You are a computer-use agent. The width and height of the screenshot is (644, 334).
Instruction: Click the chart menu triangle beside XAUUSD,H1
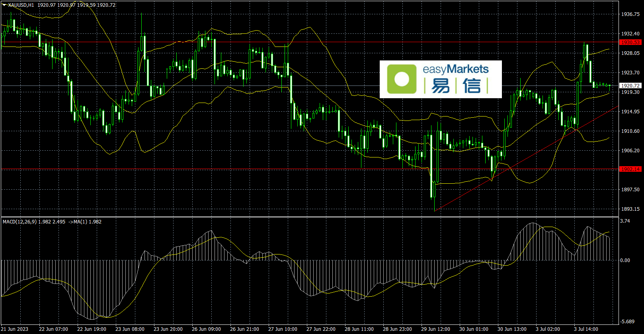[4, 5]
